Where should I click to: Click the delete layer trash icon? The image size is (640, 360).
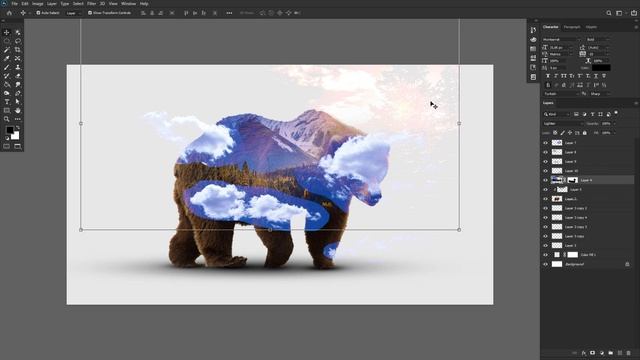pos(629,353)
